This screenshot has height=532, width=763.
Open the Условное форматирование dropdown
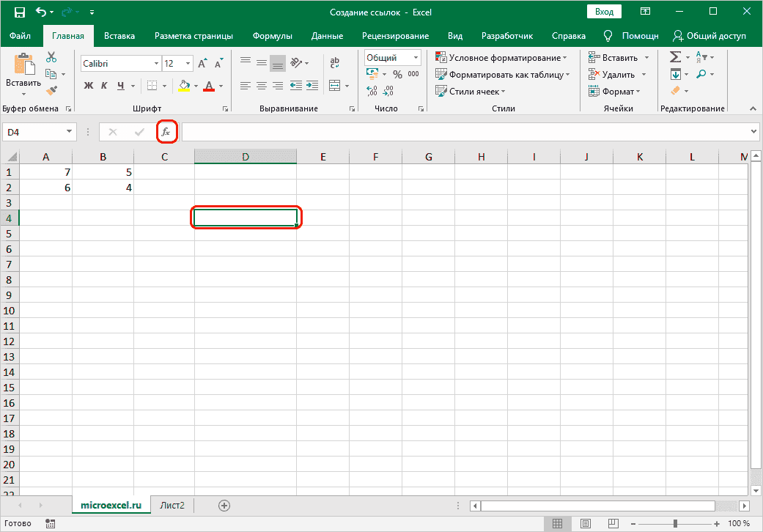(x=502, y=57)
